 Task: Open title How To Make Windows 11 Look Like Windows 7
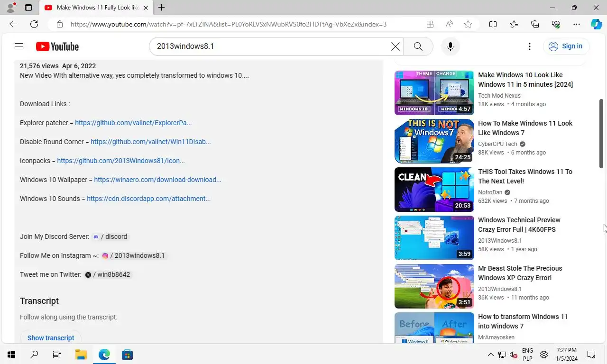click(525, 128)
